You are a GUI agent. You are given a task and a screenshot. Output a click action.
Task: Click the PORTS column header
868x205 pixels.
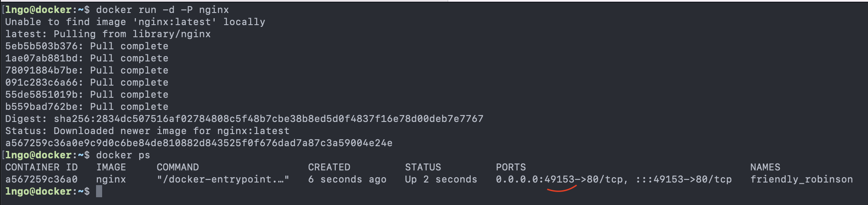(511, 167)
